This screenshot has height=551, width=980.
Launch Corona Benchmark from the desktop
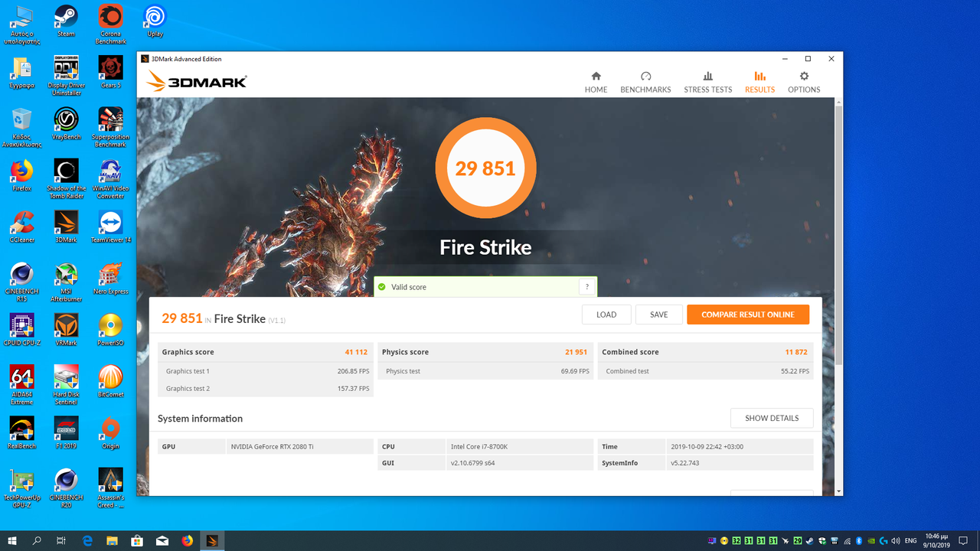110,24
